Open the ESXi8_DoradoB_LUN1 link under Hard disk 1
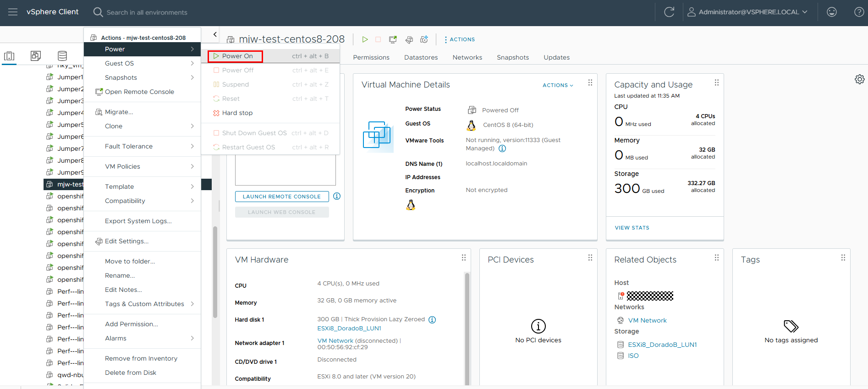 pyautogui.click(x=349, y=328)
